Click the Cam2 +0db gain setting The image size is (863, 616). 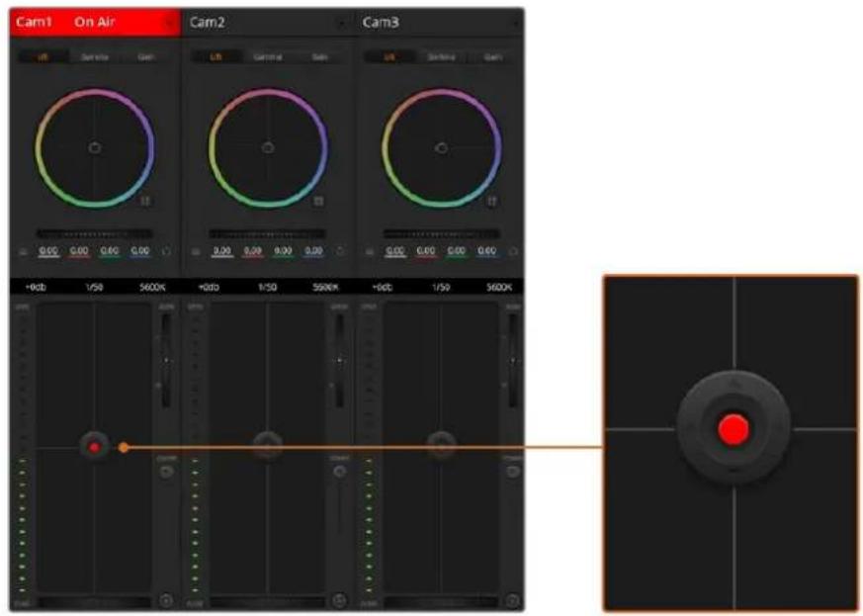(208, 287)
